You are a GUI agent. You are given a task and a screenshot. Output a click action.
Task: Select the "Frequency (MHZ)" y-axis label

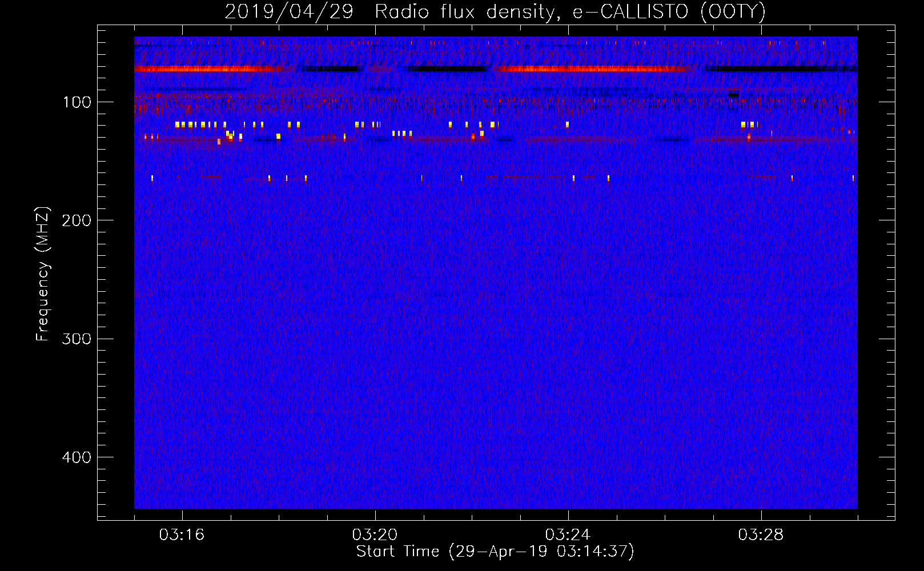click(43, 274)
